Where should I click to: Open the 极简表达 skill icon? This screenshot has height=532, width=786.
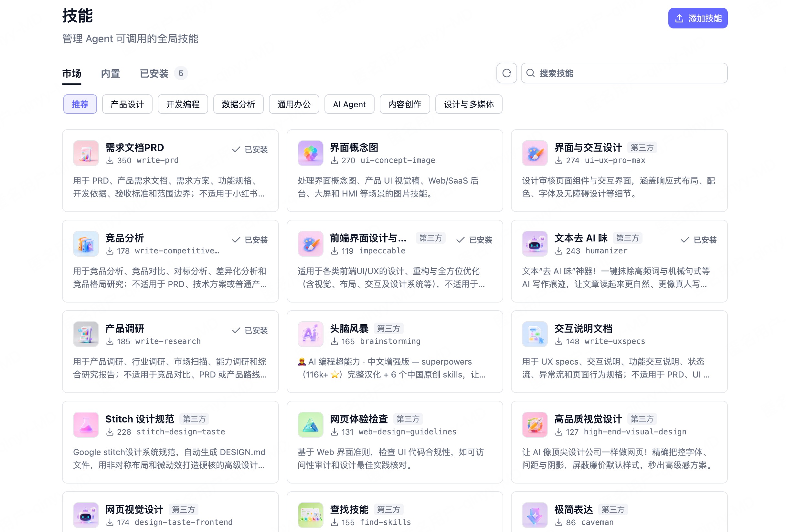click(534, 515)
